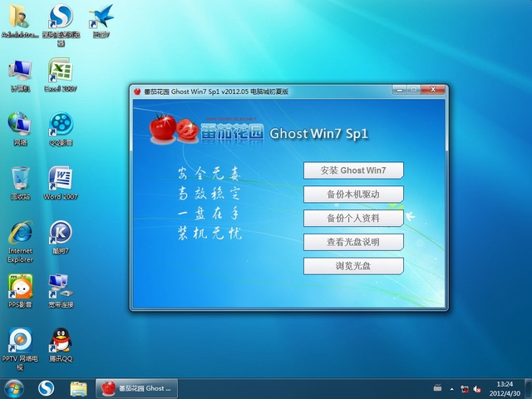Select the QQ影音 desktop shortcut
The height and width of the screenshot is (399, 532).
(x=61, y=129)
